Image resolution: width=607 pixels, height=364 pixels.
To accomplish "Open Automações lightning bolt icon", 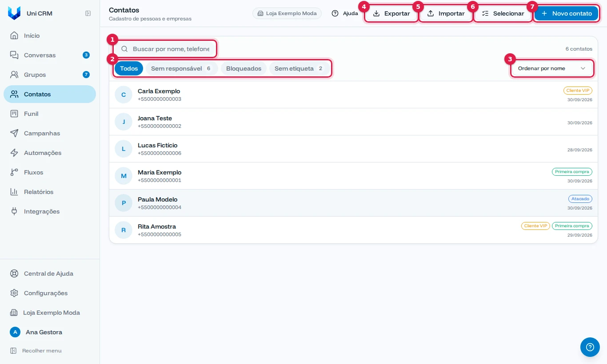I will (x=14, y=153).
